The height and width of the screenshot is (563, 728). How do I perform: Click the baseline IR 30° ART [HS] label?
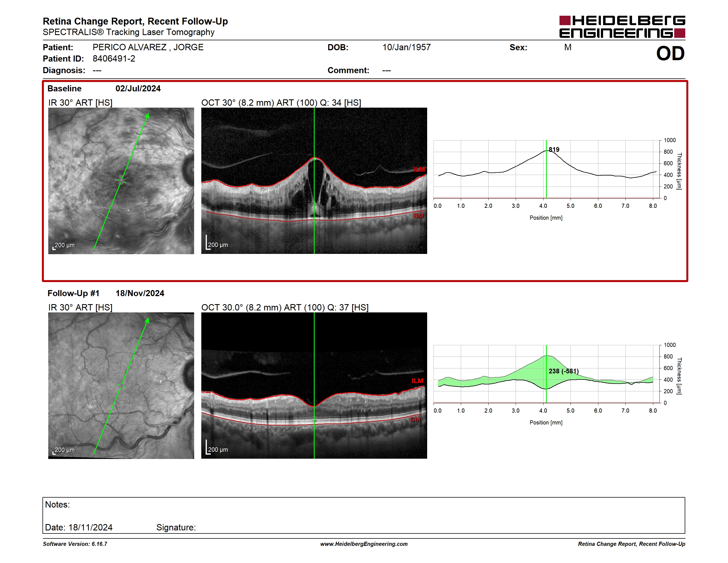point(80,103)
